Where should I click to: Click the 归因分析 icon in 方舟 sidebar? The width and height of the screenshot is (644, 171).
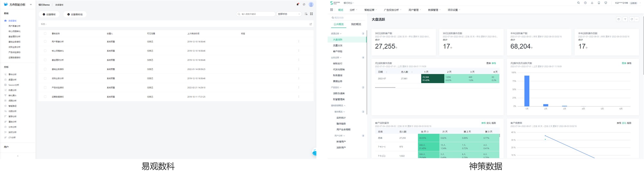(5, 111)
